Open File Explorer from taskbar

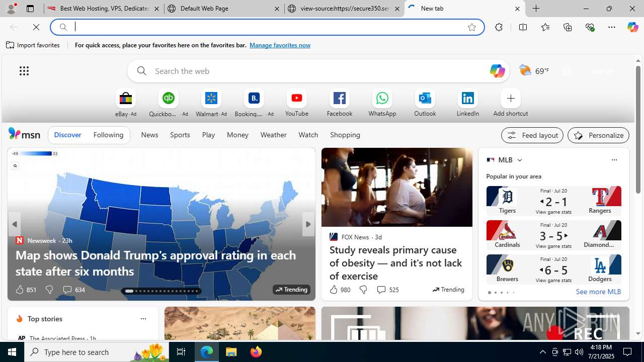[231, 352]
